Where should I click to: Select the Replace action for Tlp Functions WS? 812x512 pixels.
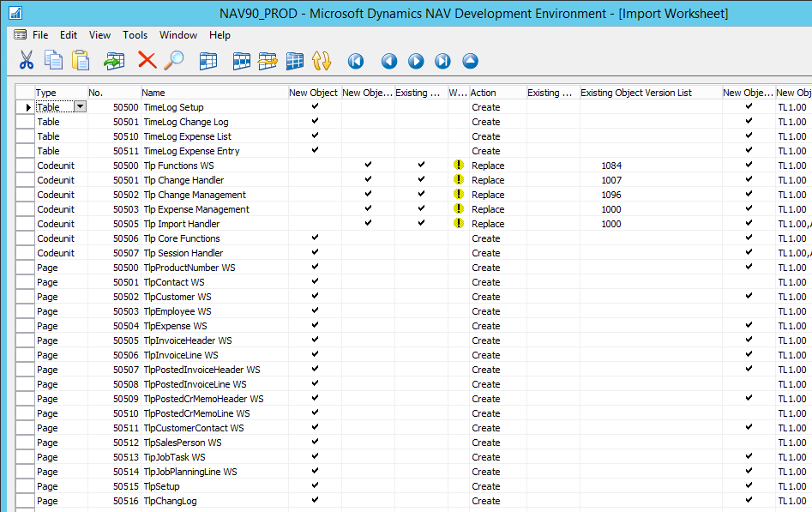(x=488, y=166)
